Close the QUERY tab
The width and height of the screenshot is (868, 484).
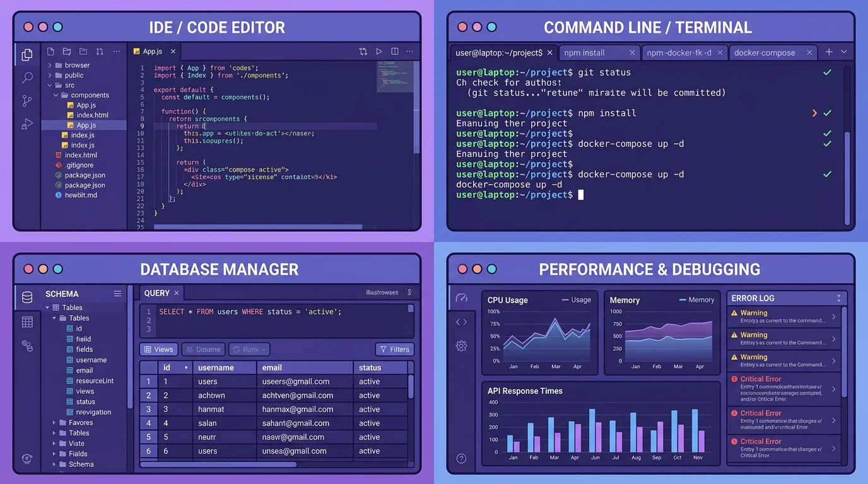coord(177,293)
